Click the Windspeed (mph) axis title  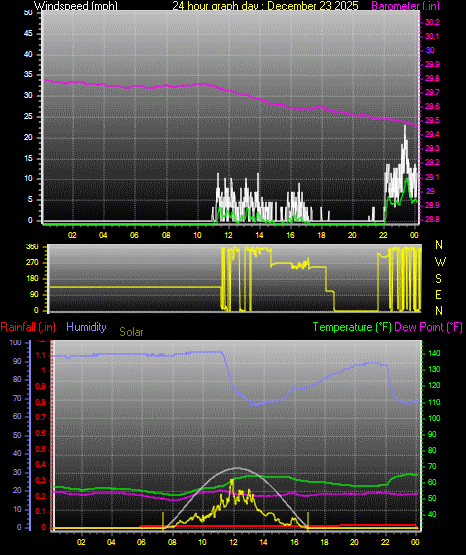click(x=76, y=5)
